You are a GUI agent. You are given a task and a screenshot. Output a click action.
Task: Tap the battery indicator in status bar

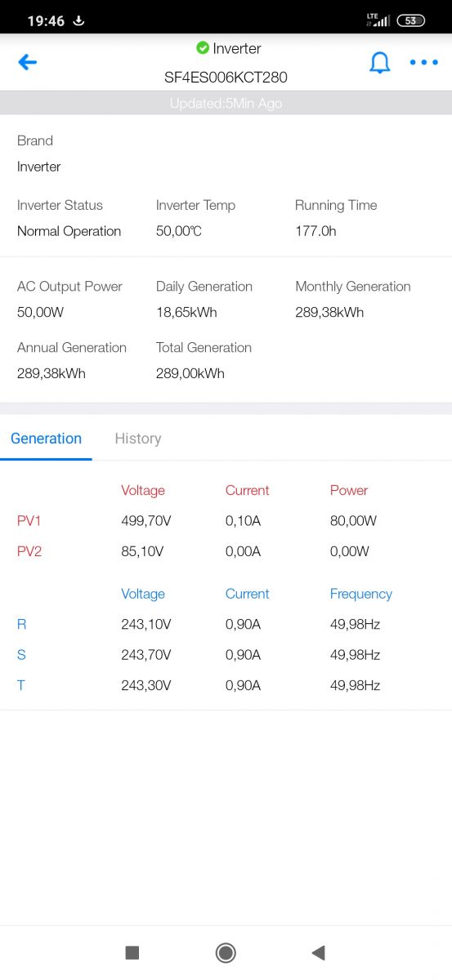(x=410, y=20)
